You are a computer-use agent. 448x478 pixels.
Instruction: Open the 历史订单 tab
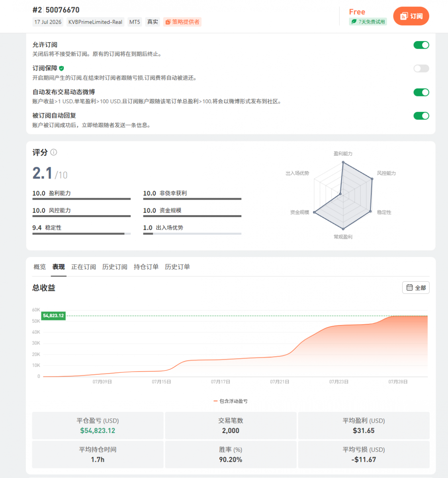[177, 267]
